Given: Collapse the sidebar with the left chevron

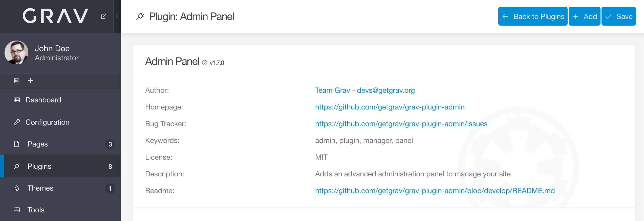Looking at the screenshot, I should [x=117, y=15].
